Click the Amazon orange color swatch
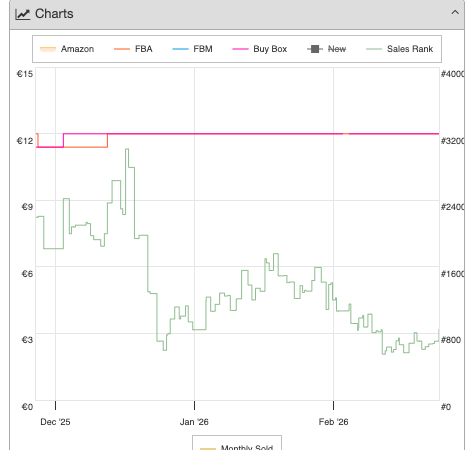Viewport: 474px width, 450px height. click(48, 49)
